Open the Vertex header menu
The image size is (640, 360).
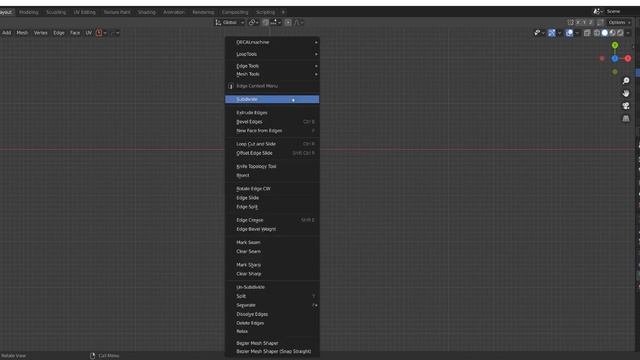pyautogui.click(x=40, y=33)
